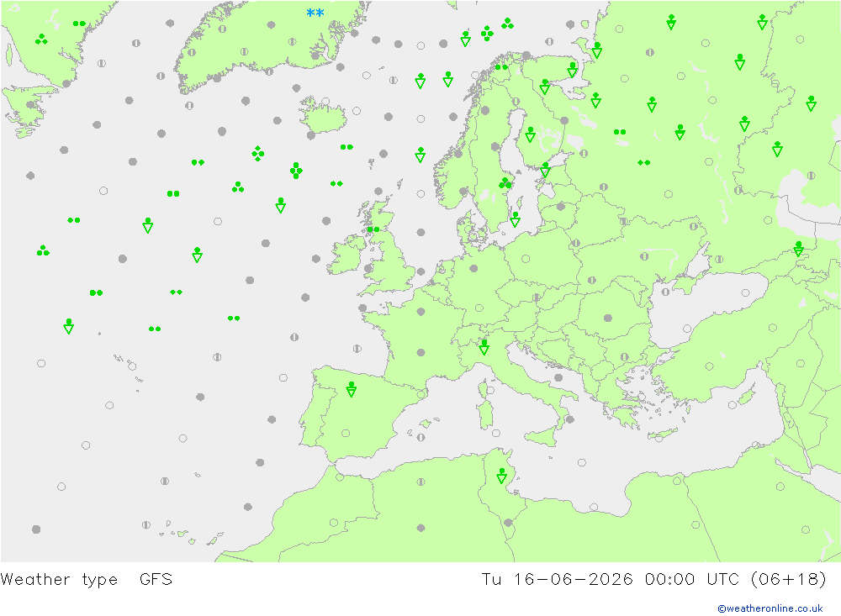Click the open circle symbol over Poland

526,259
